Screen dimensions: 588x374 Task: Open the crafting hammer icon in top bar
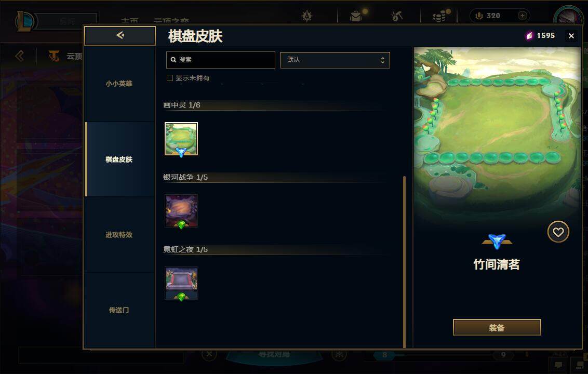pos(396,16)
